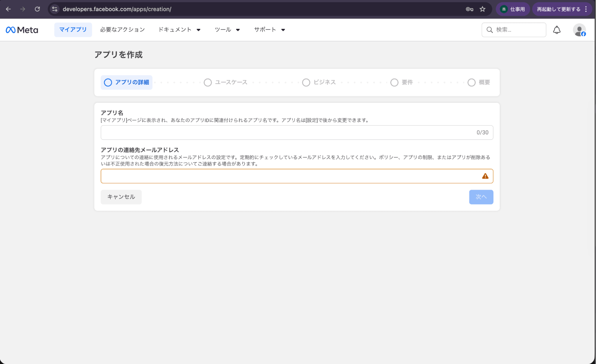The image size is (596, 364).
Task: Open the profile avatar menu
Action: pyautogui.click(x=579, y=30)
